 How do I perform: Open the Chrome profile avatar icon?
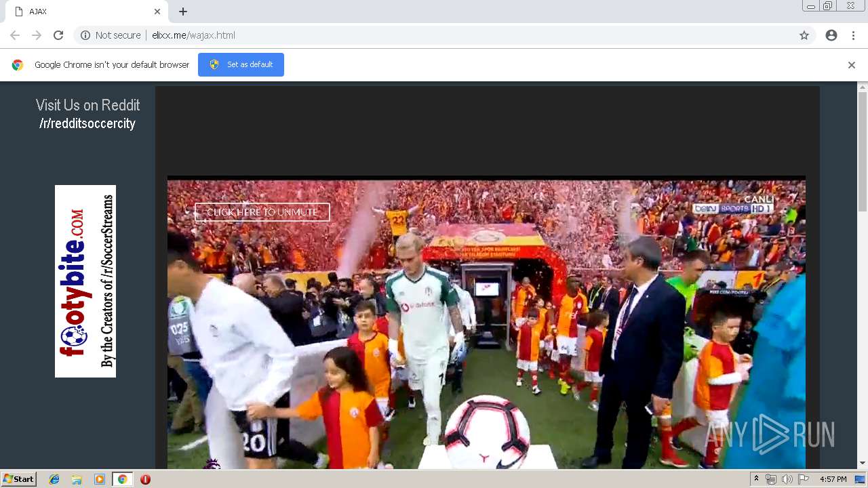[x=831, y=35]
